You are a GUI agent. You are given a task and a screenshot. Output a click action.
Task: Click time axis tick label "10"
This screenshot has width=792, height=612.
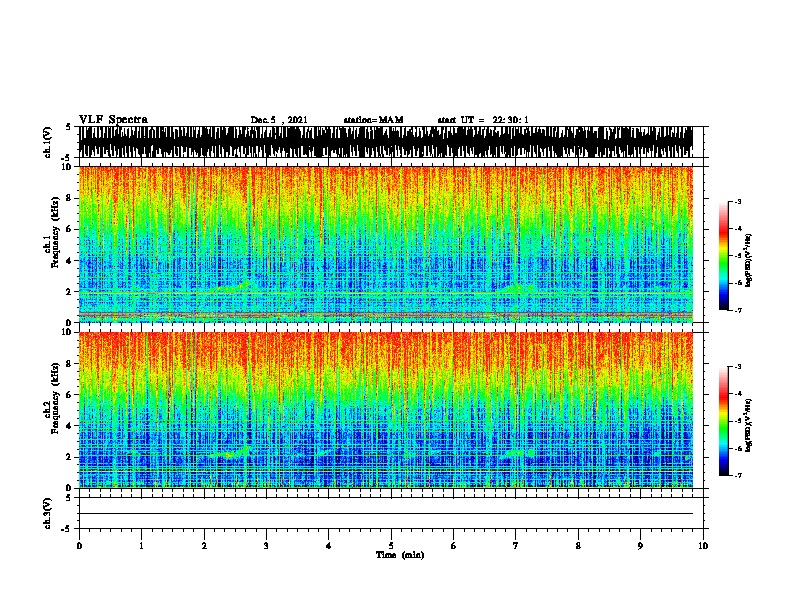point(703,546)
